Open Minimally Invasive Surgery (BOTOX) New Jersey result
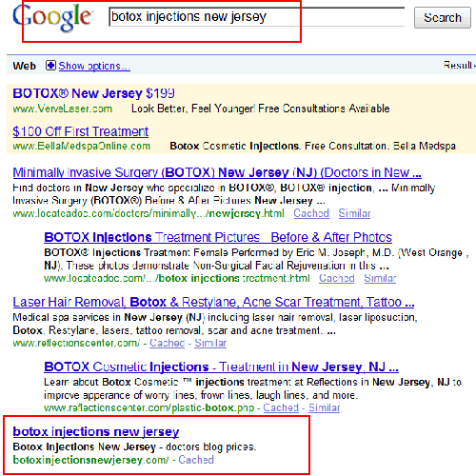Screen dimensions: 476x476 tap(217, 172)
